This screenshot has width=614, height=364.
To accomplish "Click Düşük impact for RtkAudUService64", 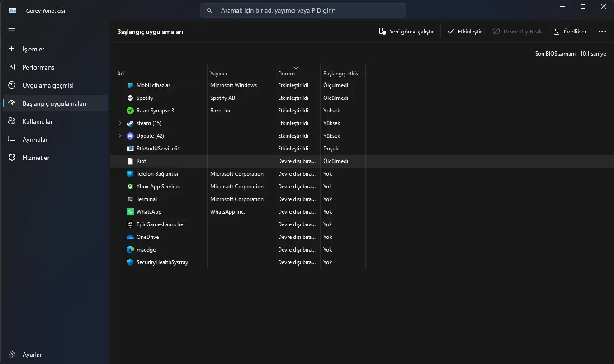I will coord(331,149).
